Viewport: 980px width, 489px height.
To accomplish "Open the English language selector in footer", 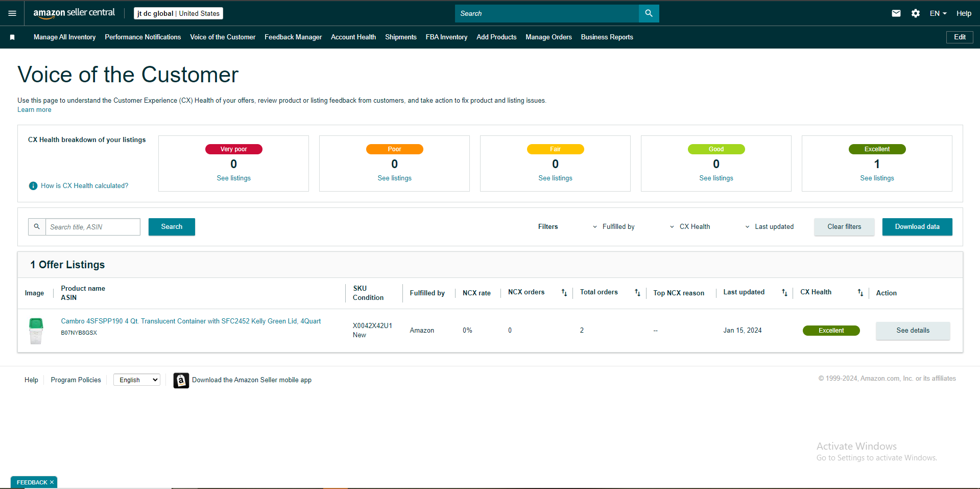I will [x=137, y=380].
